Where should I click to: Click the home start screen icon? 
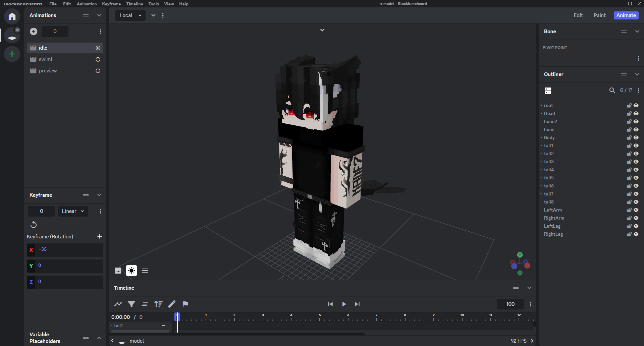tap(12, 16)
